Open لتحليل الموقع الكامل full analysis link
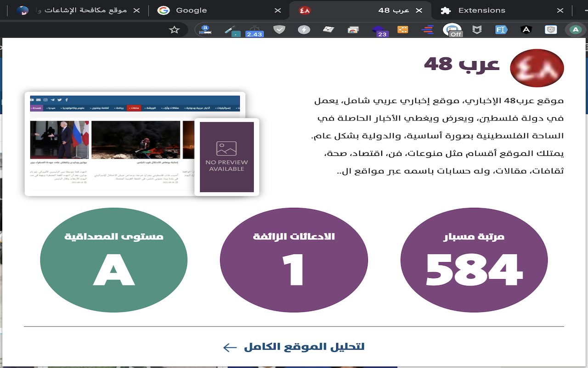 (x=294, y=347)
